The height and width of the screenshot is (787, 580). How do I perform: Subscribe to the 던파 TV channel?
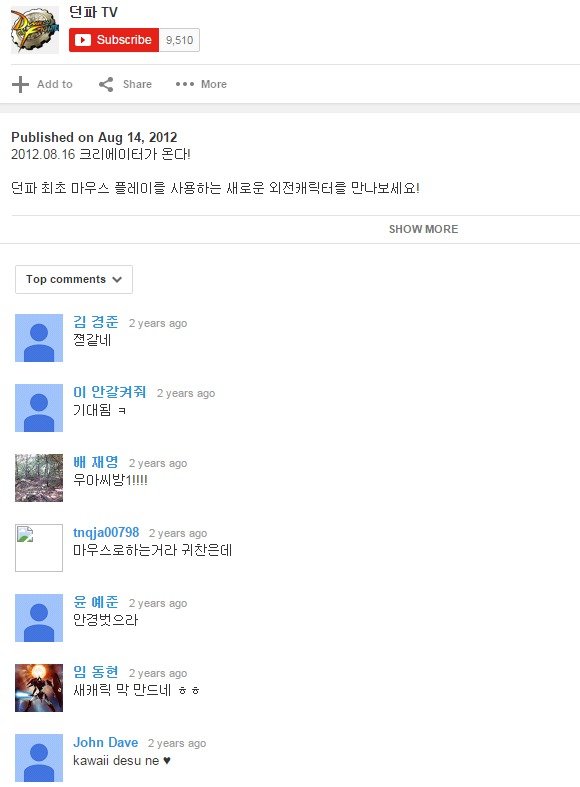click(x=114, y=40)
